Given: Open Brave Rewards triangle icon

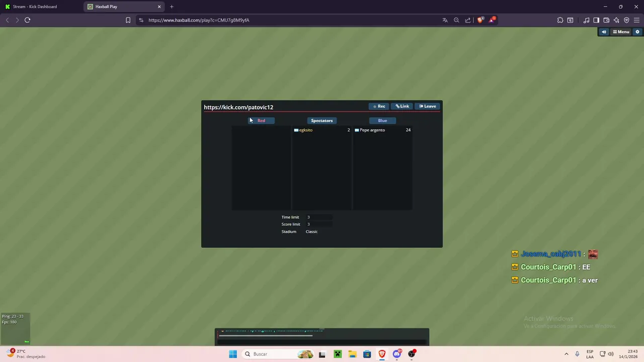Looking at the screenshot, I should point(492,20).
